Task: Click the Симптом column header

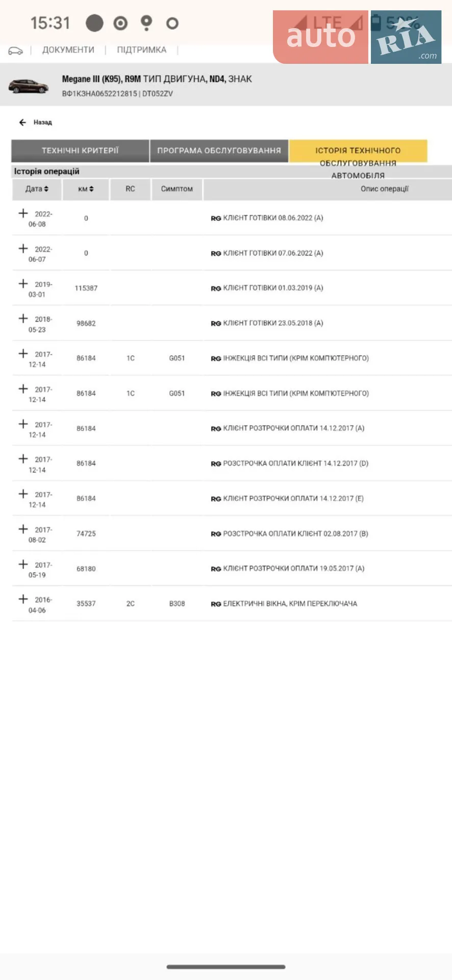Action: click(x=177, y=189)
